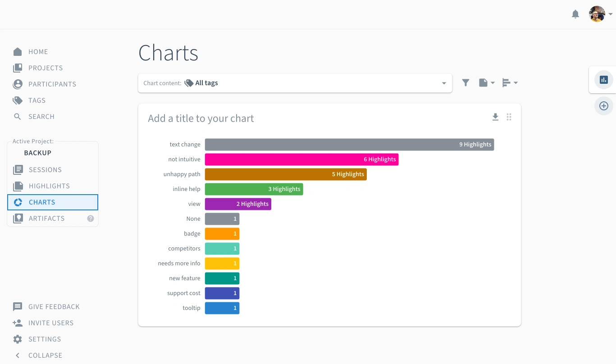This screenshot has width=616, height=364.
Task: Click the competitors bar
Action: pyautogui.click(x=222, y=249)
